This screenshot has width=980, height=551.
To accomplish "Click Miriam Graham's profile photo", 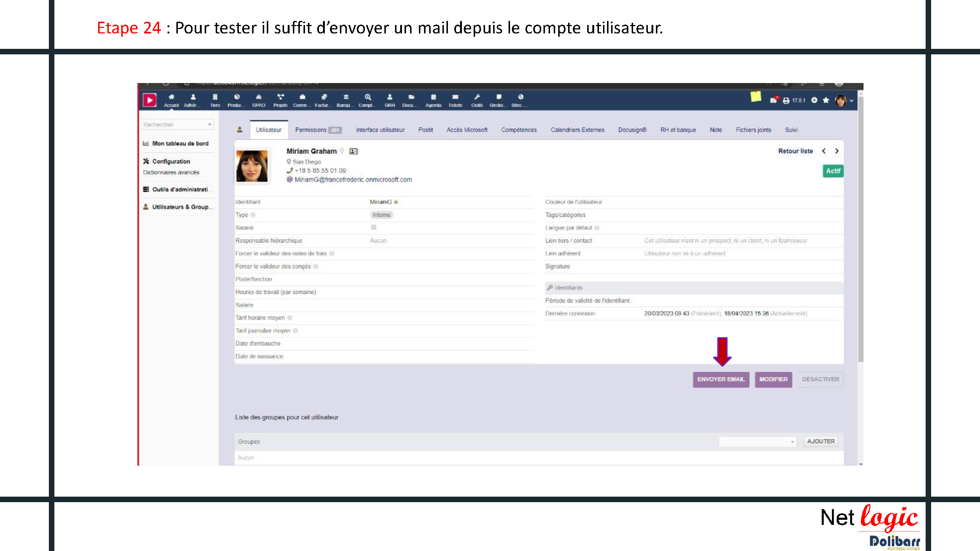I will (252, 166).
